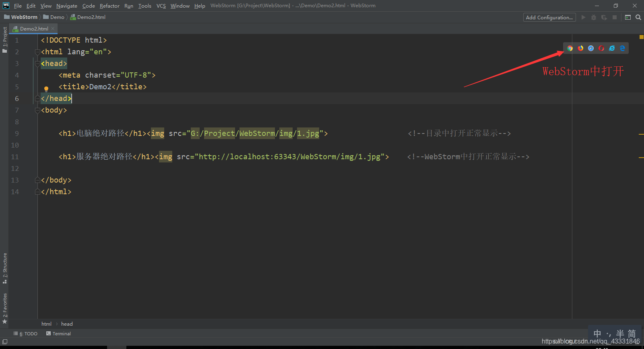
Task: Collapse fold at closing html tag
Action: [x=37, y=192]
